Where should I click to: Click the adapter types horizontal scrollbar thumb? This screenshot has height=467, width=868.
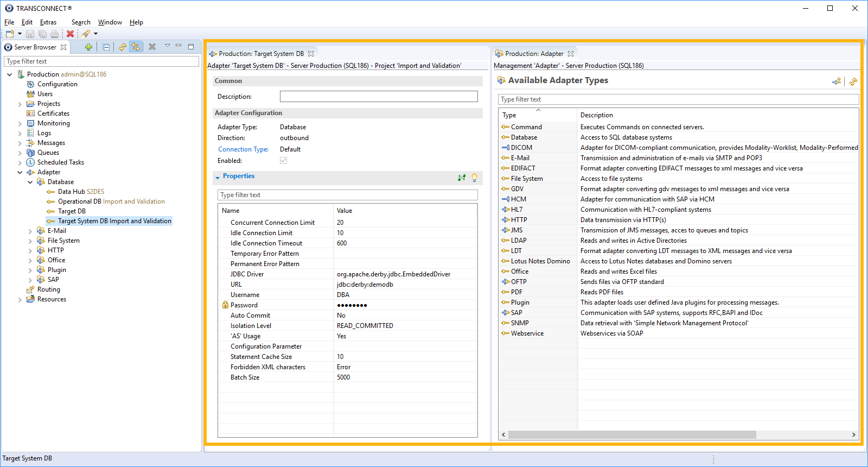coord(632,434)
